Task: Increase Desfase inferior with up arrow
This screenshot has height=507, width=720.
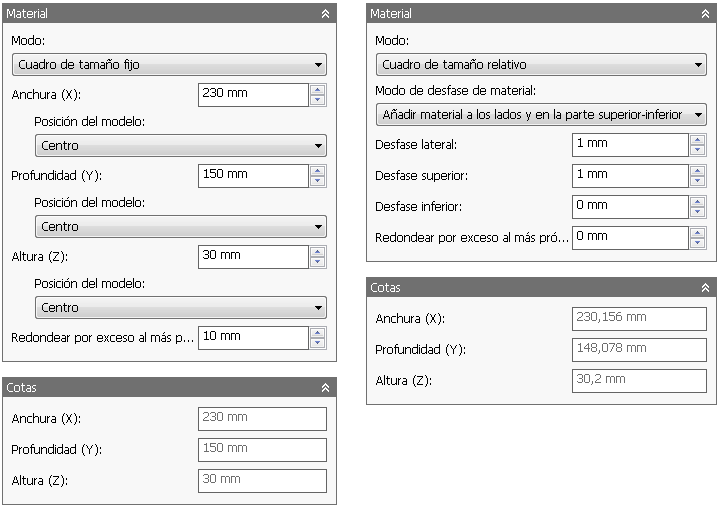Action: coord(698,202)
